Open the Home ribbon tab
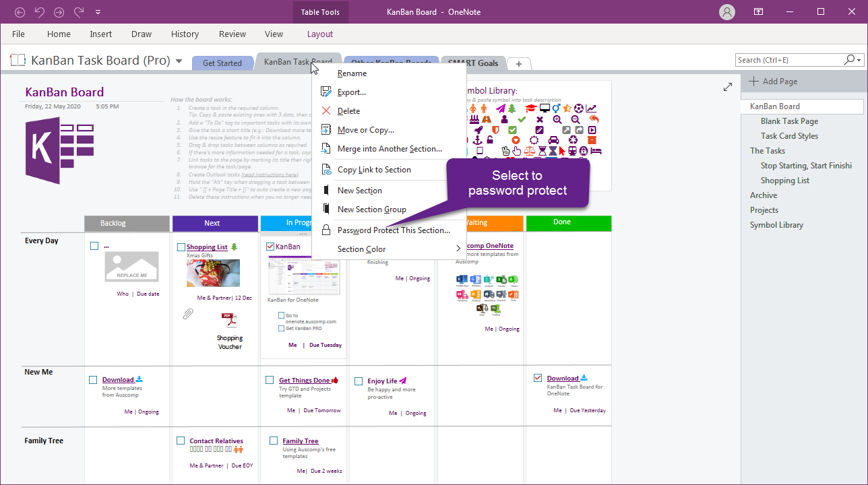Image resolution: width=868 pixels, height=485 pixels. tap(59, 34)
